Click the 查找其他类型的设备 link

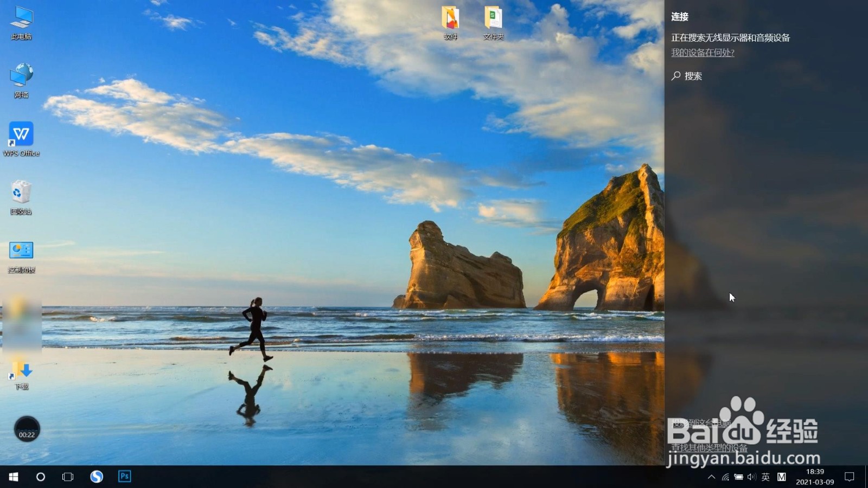click(x=709, y=448)
